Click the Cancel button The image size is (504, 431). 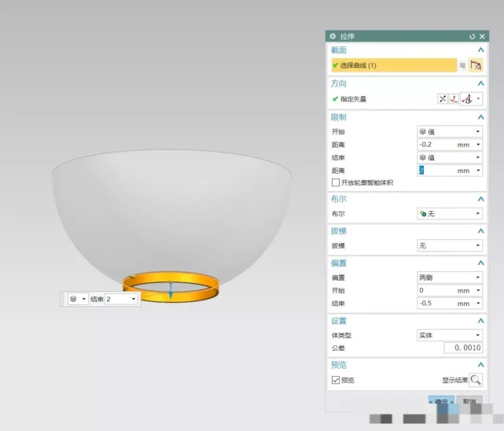(x=470, y=402)
